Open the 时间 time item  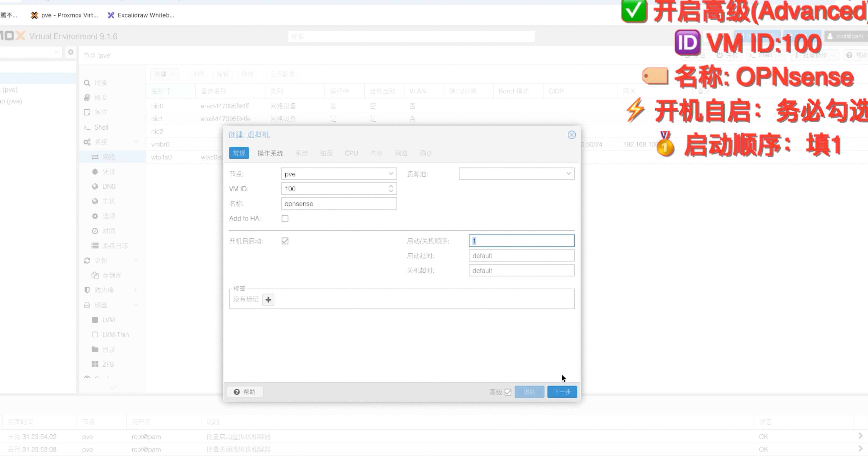(109, 231)
